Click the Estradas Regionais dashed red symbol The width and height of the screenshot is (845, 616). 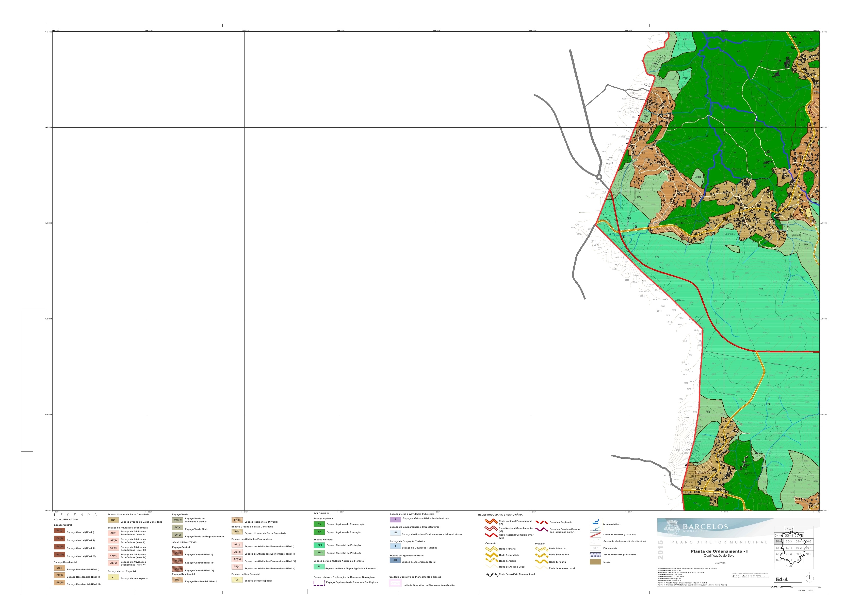(541, 522)
